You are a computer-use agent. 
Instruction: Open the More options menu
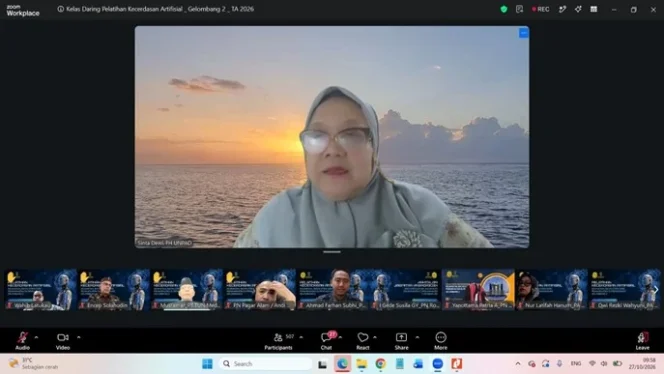[440, 341]
